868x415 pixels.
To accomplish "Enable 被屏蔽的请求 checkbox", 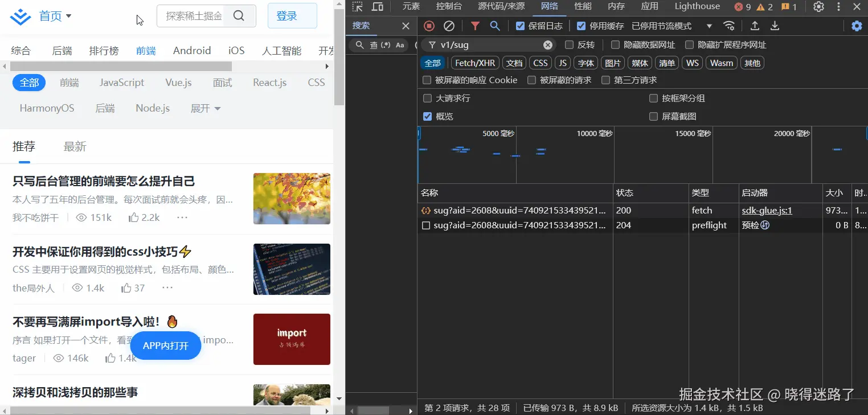I will [532, 80].
